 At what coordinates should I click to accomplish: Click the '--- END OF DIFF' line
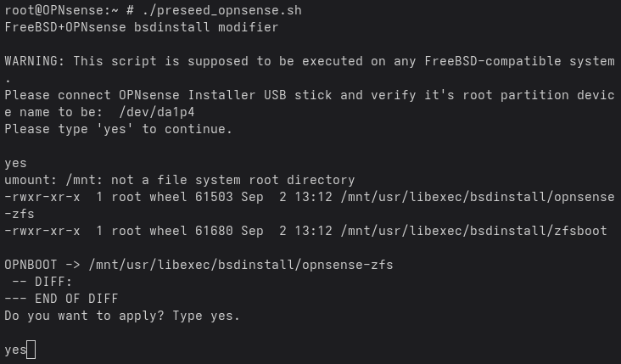[x=61, y=299]
